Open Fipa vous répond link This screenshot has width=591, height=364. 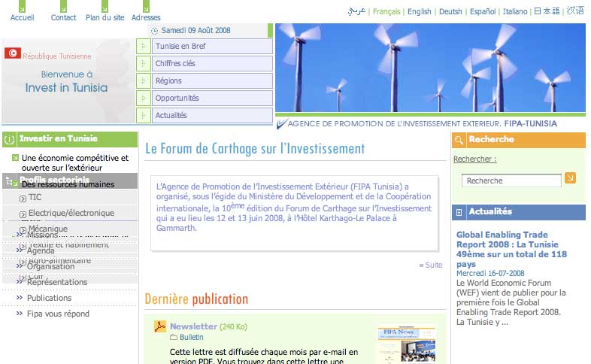click(x=58, y=314)
